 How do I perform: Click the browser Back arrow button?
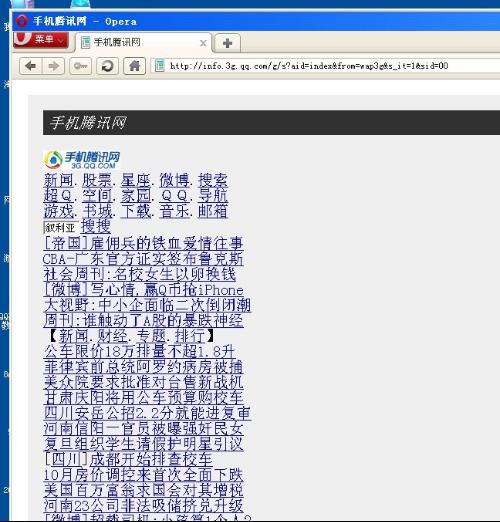click(x=31, y=66)
